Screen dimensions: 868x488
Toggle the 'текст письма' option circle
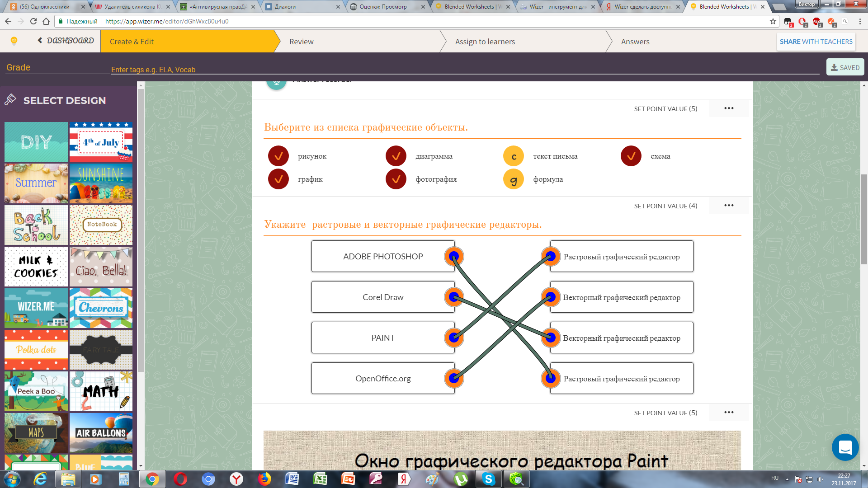click(x=514, y=156)
